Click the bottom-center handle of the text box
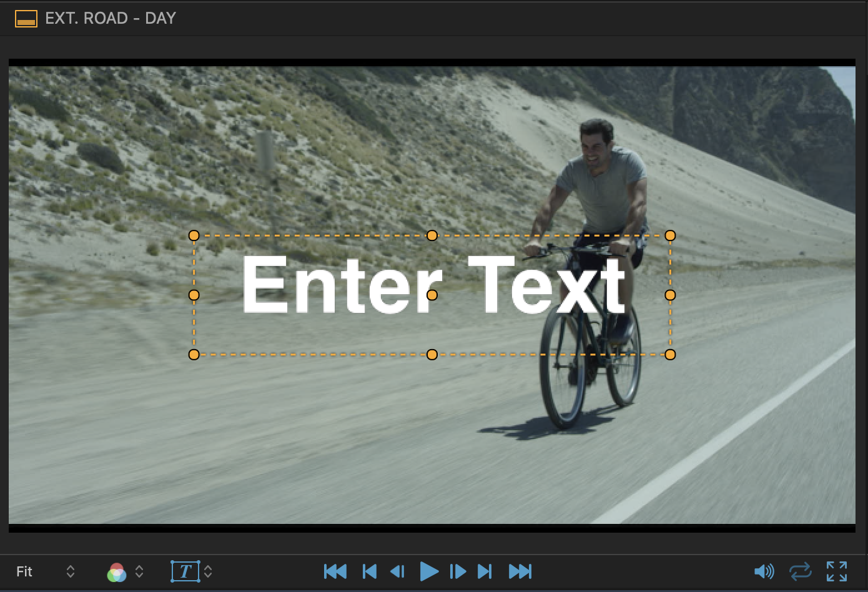Viewport: 868px width, 592px height. point(432,355)
